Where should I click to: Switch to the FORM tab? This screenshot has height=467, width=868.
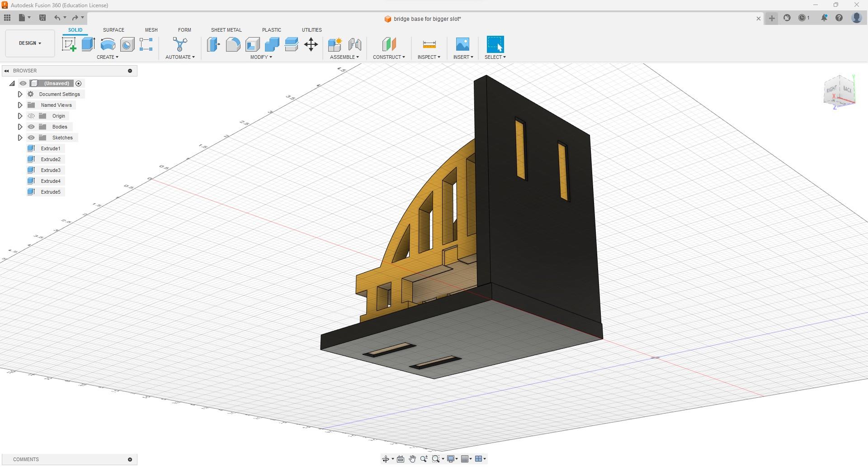click(x=184, y=30)
